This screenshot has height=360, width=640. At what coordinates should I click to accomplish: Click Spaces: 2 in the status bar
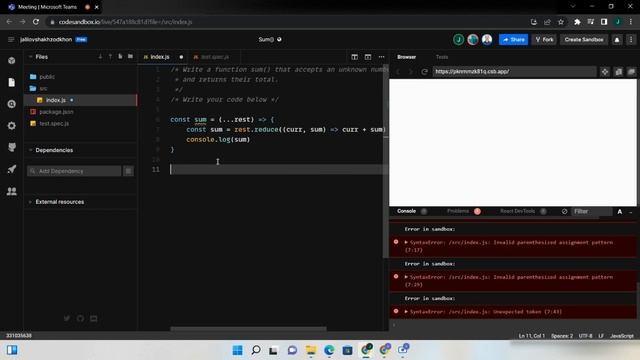pos(562,336)
